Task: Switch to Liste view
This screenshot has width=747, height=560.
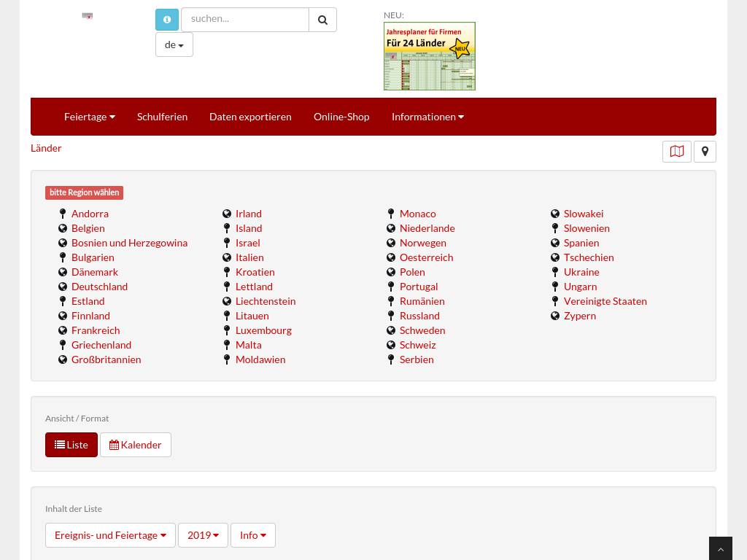Action: point(71,445)
